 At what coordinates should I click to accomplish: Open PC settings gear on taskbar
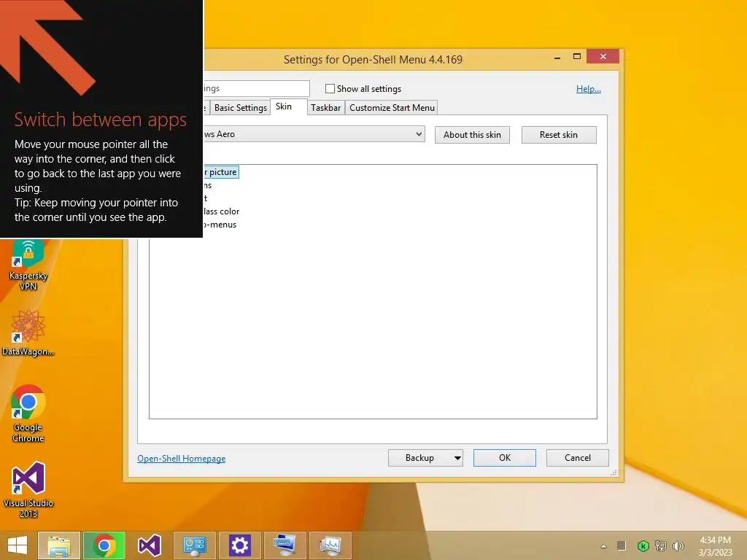pyautogui.click(x=239, y=545)
